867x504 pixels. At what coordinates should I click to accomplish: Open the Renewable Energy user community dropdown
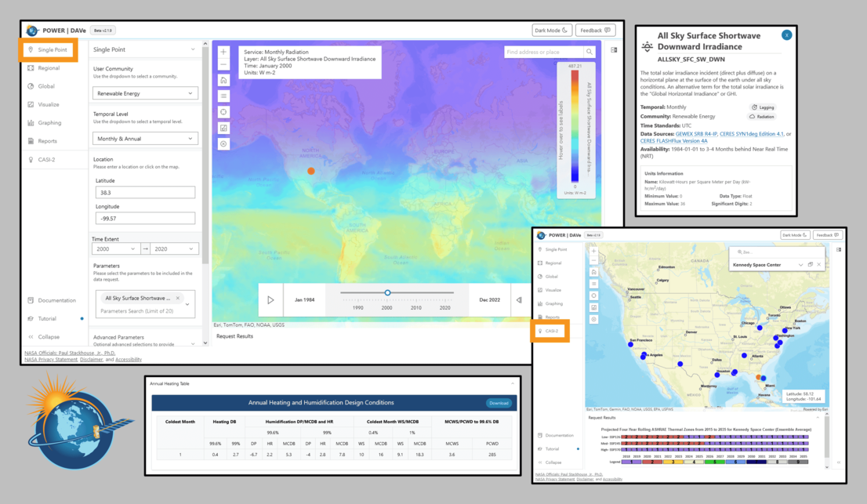(145, 93)
